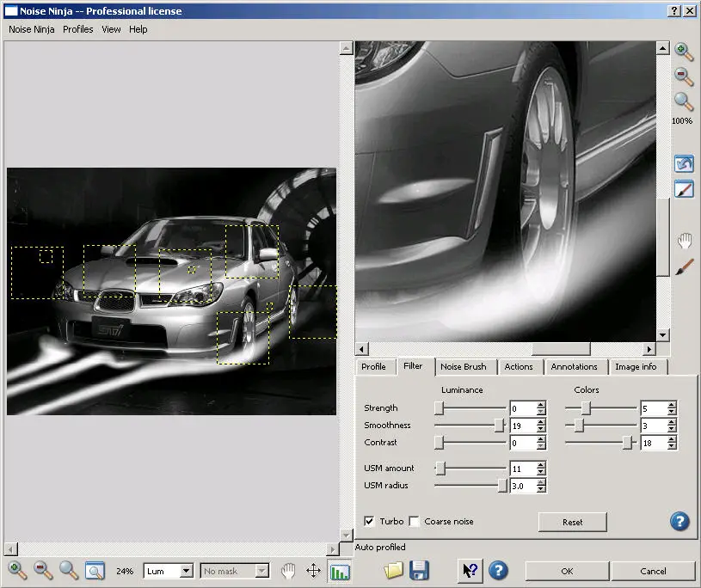Open the View menu

coord(111,29)
